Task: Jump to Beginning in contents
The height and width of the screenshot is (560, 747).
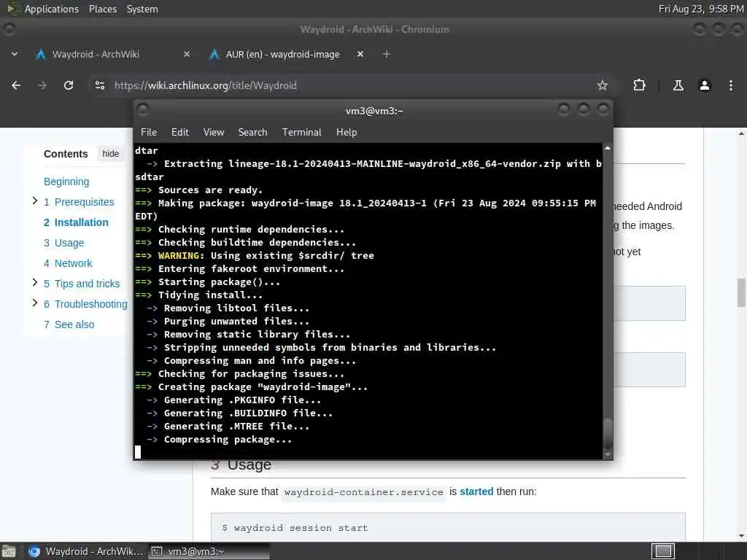Action: (66, 182)
